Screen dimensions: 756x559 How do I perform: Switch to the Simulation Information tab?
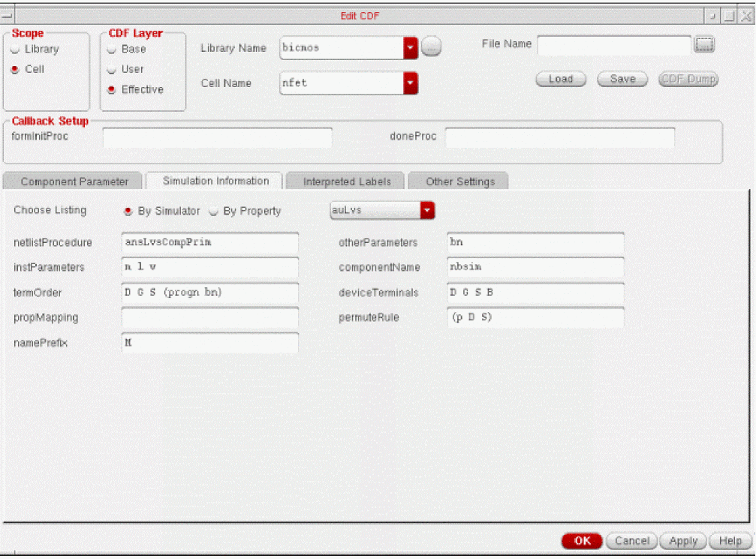click(215, 181)
